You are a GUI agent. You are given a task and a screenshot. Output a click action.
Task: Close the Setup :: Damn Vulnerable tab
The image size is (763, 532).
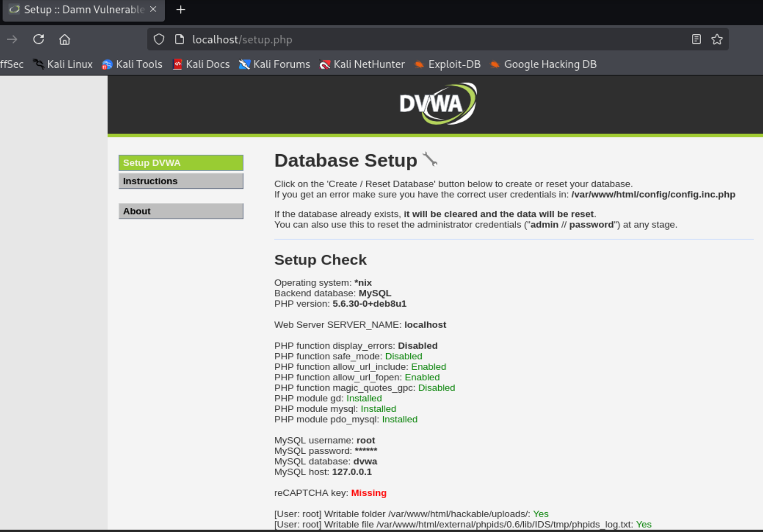(153, 9)
